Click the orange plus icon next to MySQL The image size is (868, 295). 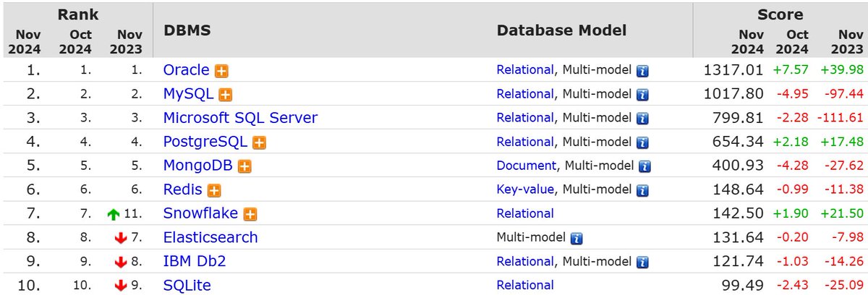pos(226,95)
